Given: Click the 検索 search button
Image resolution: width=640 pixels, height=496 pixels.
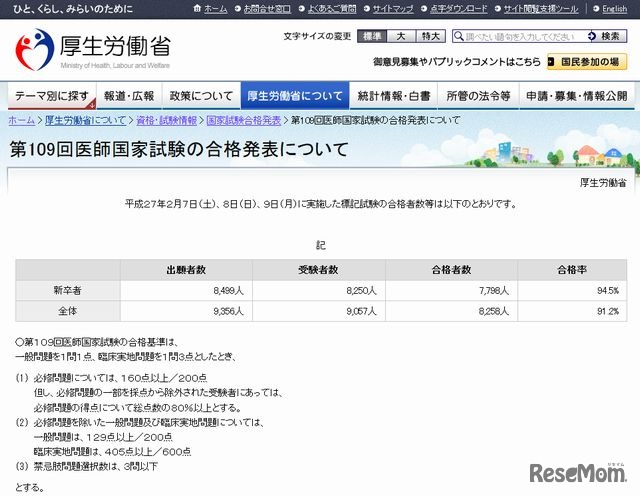Looking at the screenshot, I should coord(610,36).
